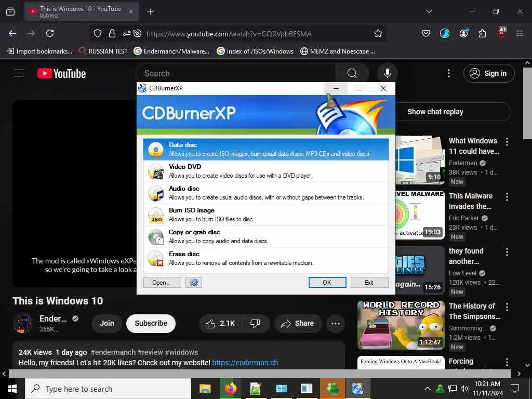Pick the Burn ISO image option

266,215
